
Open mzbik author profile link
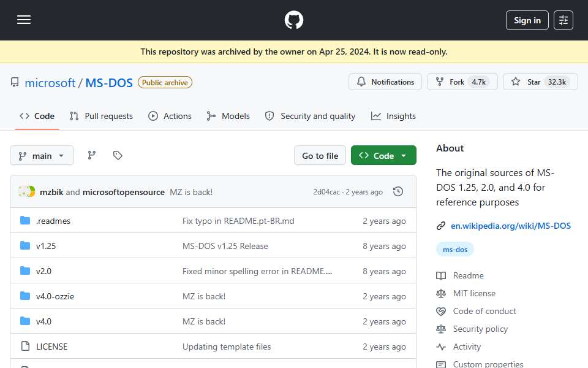click(51, 192)
